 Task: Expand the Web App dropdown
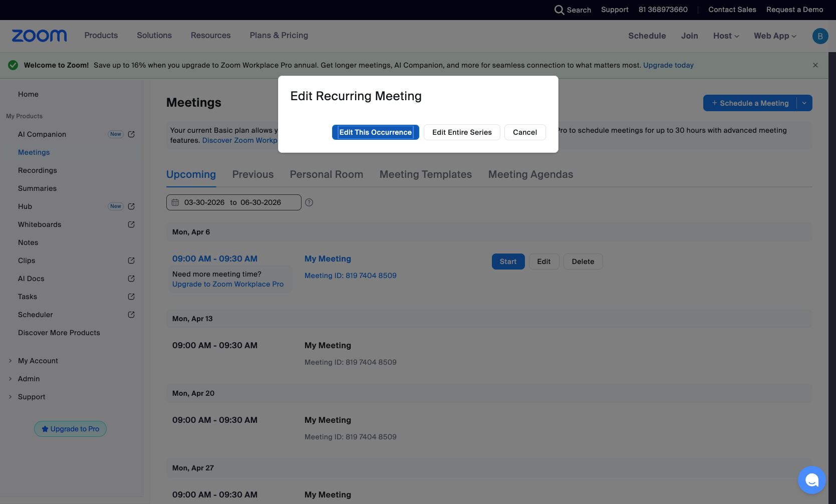pos(775,36)
